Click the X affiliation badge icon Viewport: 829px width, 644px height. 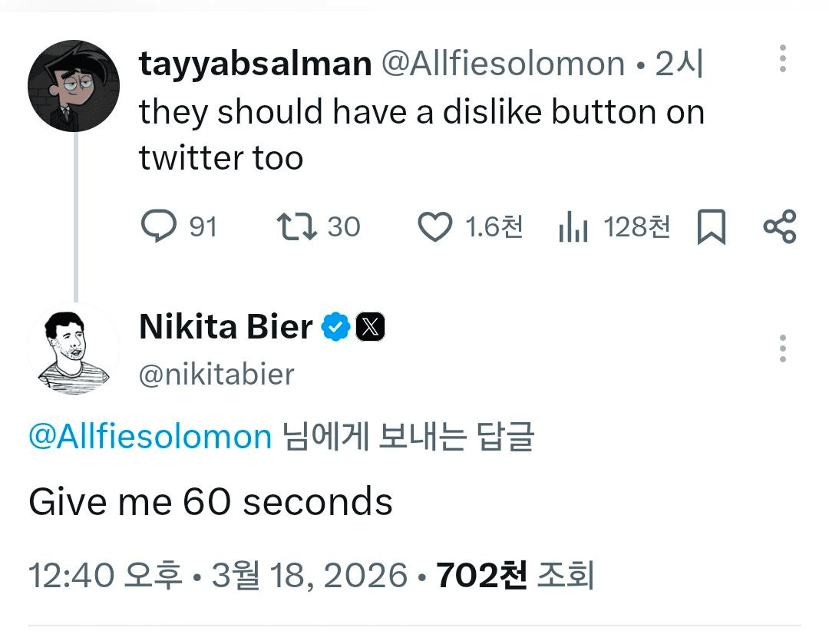point(370,328)
